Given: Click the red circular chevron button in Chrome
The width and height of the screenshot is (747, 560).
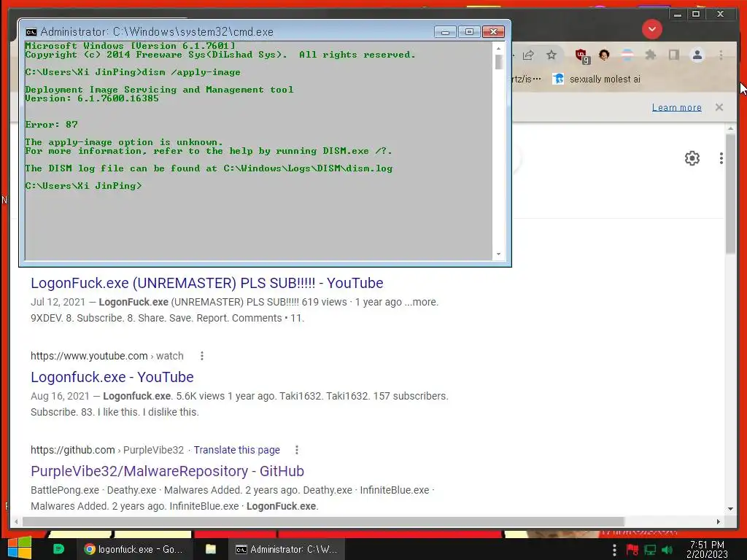Looking at the screenshot, I should tap(651, 29).
